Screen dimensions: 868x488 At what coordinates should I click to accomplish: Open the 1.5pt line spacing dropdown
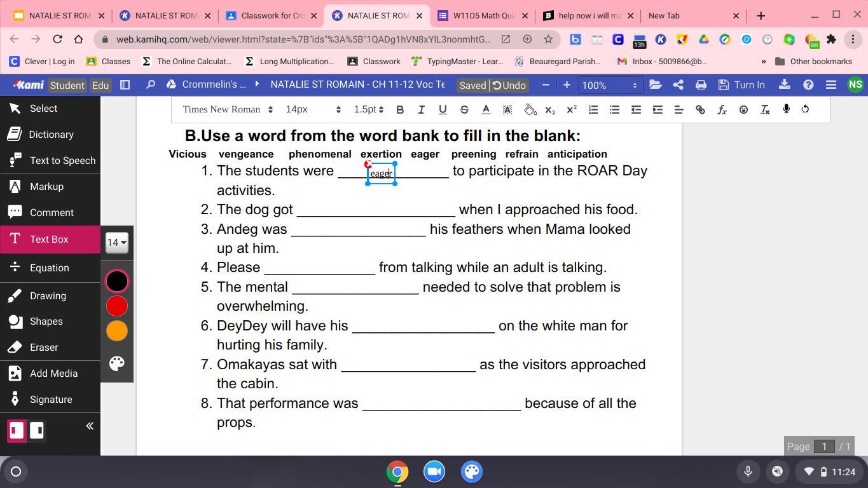point(369,109)
